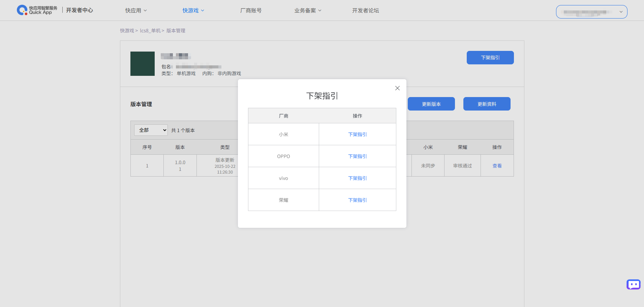Click 查看 link in version row
The width and height of the screenshot is (644, 307).
pyautogui.click(x=497, y=166)
